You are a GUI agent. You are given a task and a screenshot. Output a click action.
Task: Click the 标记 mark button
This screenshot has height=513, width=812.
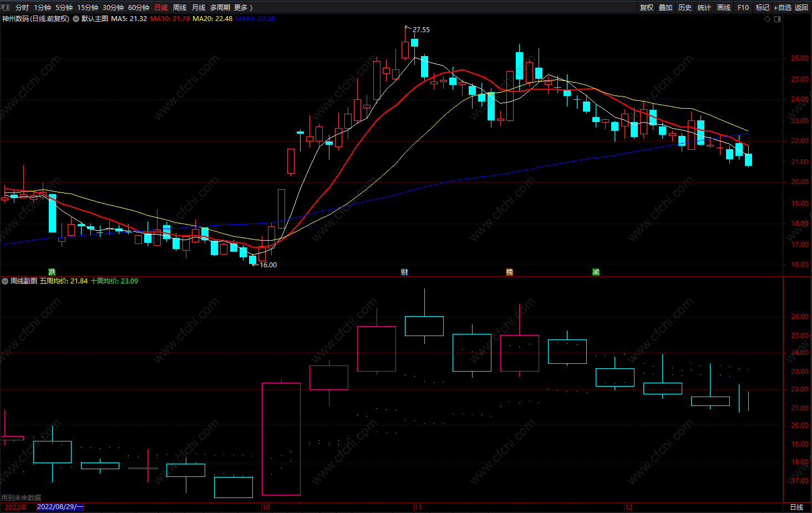(x=763, y=8)
